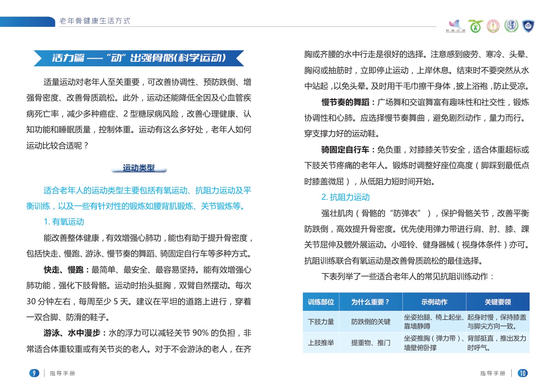Click the banner heading 活力篇 “动”出强骨骼

(139, 58)
